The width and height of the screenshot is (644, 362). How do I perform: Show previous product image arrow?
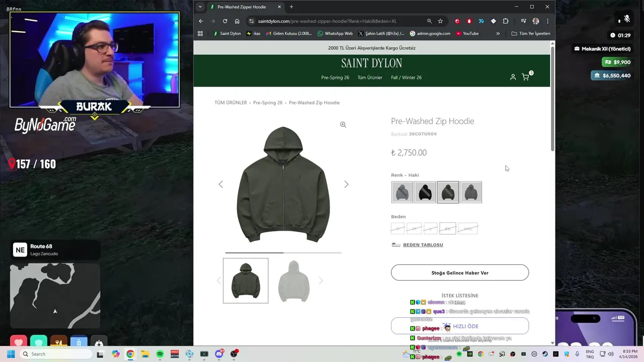click(x=220, y=185)
